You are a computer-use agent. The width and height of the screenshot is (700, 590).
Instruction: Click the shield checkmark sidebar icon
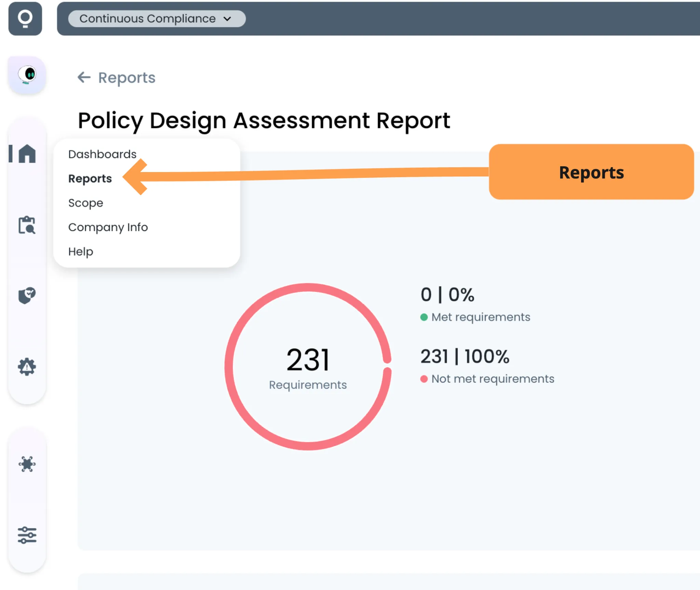[x=27, y=295]
